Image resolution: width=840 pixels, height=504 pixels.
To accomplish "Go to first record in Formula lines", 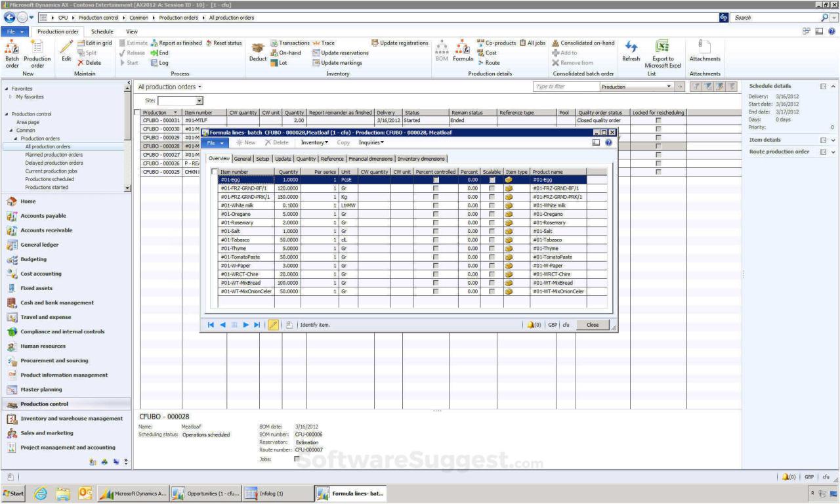I will click(211, 325).
